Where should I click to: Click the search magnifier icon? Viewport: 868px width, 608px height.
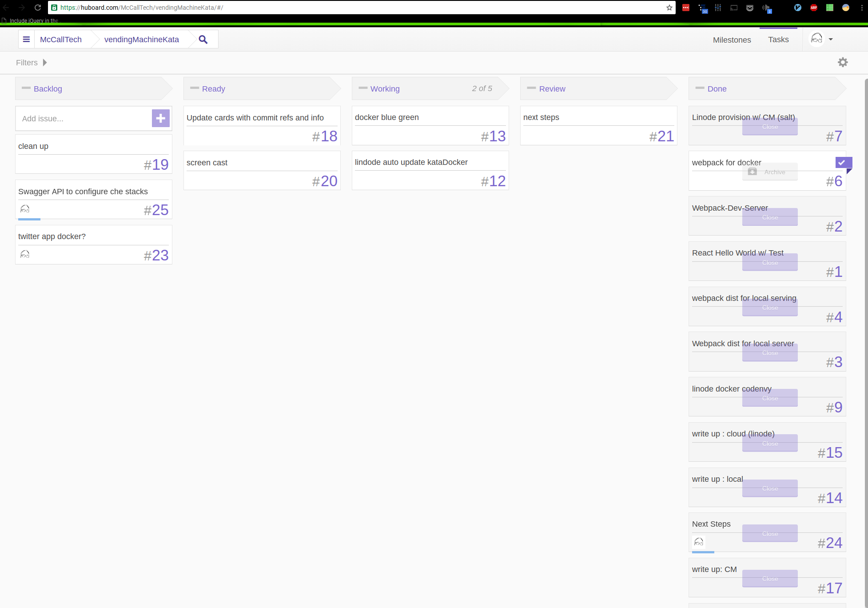click(203, 40)
